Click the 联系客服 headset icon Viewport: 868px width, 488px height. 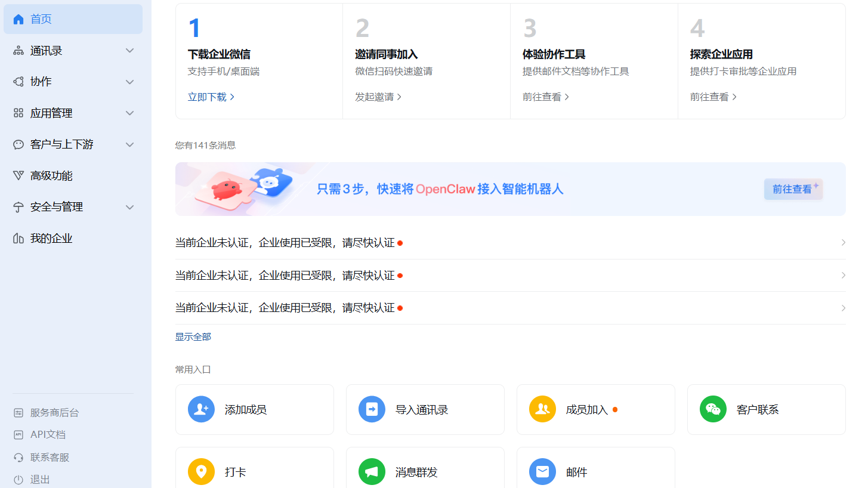click(x=18, y=458)
